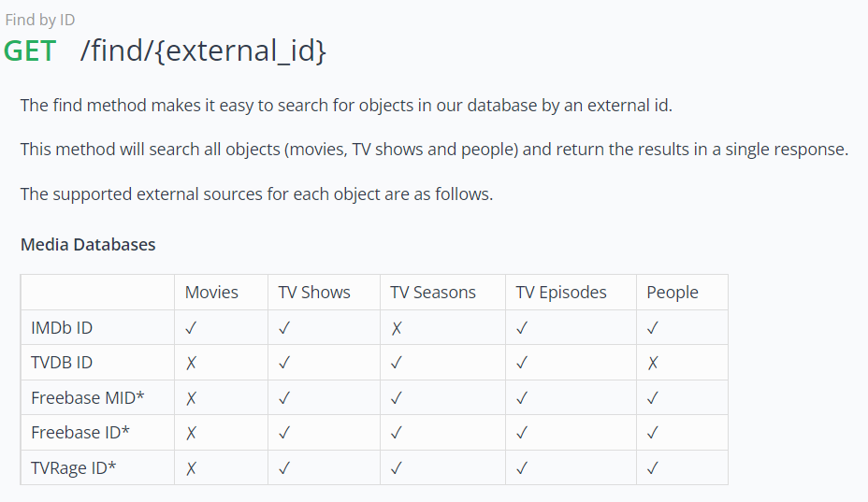Click the Freebase MID TV Seasons checkmark

(397, 398)
